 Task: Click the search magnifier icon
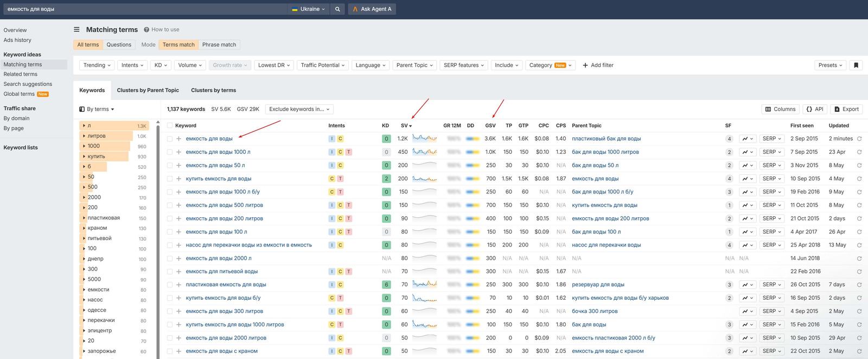click(337, 9)
